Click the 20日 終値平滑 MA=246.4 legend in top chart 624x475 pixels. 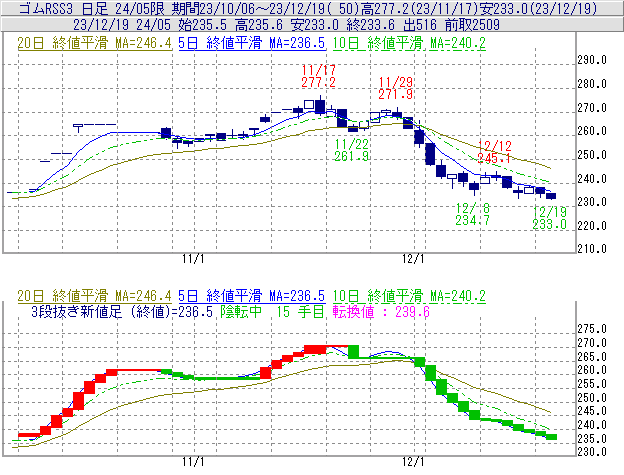(94, 43)
